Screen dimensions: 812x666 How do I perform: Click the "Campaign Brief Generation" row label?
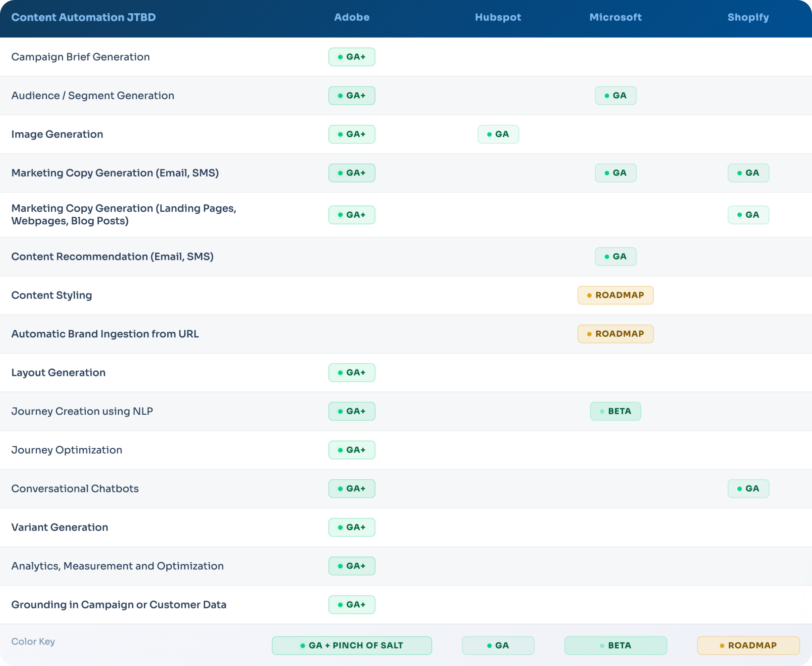(81, 57)
